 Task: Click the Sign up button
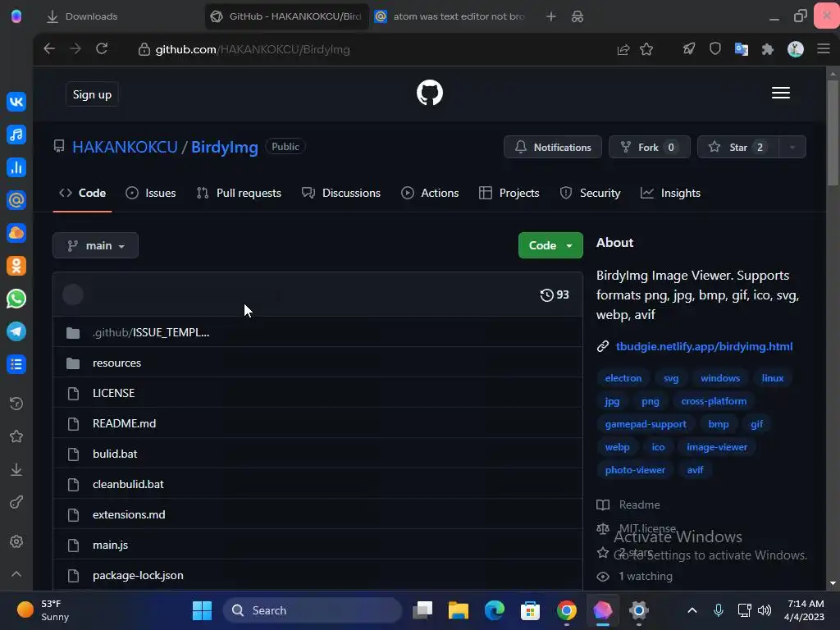coord(92,94)
